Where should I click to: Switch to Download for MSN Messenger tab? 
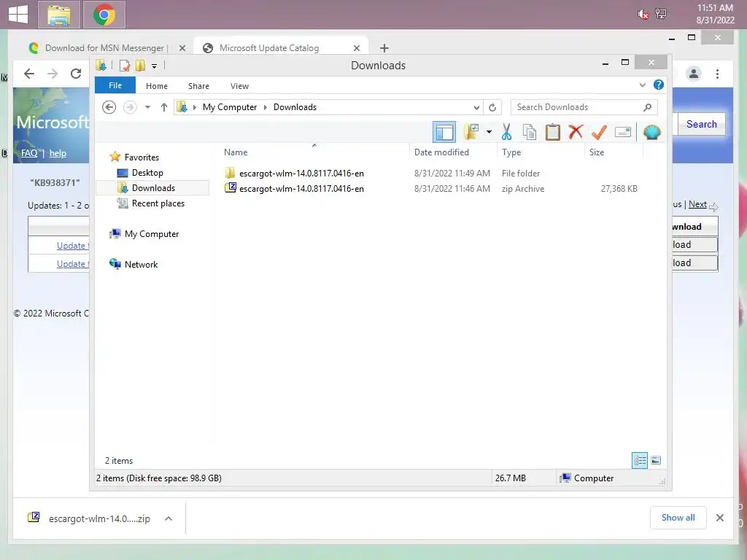tap(105, 48)
